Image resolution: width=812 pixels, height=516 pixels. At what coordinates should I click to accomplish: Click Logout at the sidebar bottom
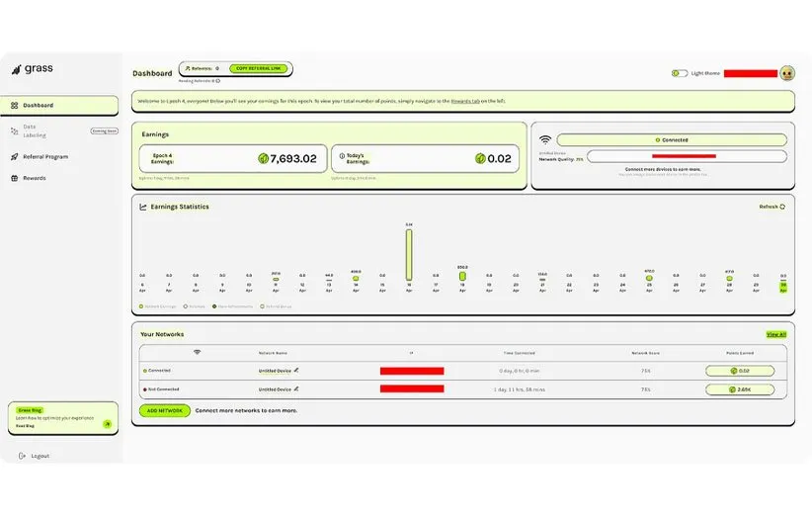pyautogui.click(x=40, y=456)
